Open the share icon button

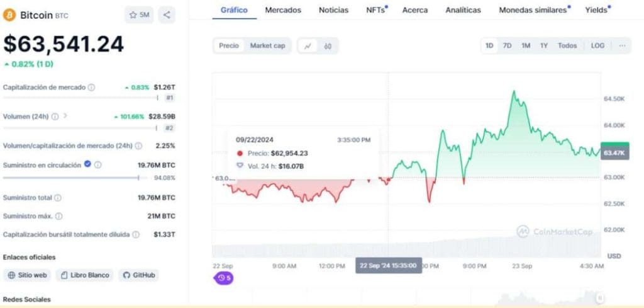click(x=167, y=15)
